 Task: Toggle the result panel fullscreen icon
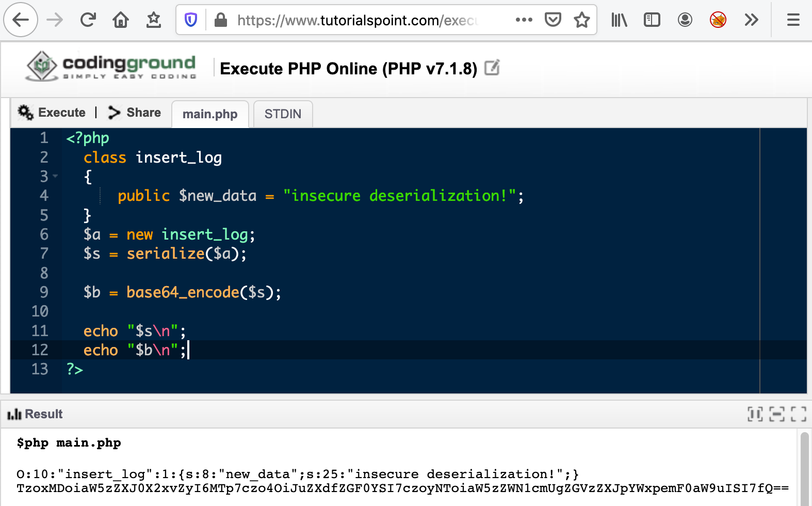tap(798, 414)
